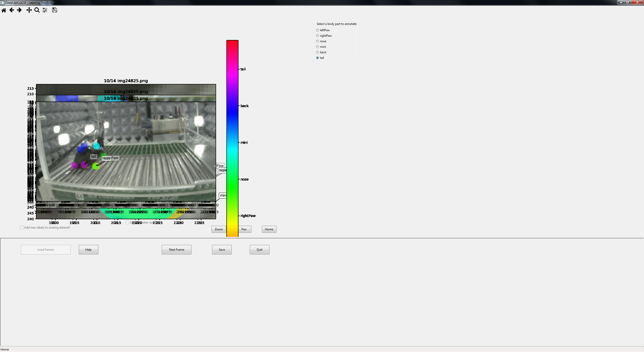644x352 pixels.
Task: Click the tail label on the colorbar
Action: pos(243,69)
